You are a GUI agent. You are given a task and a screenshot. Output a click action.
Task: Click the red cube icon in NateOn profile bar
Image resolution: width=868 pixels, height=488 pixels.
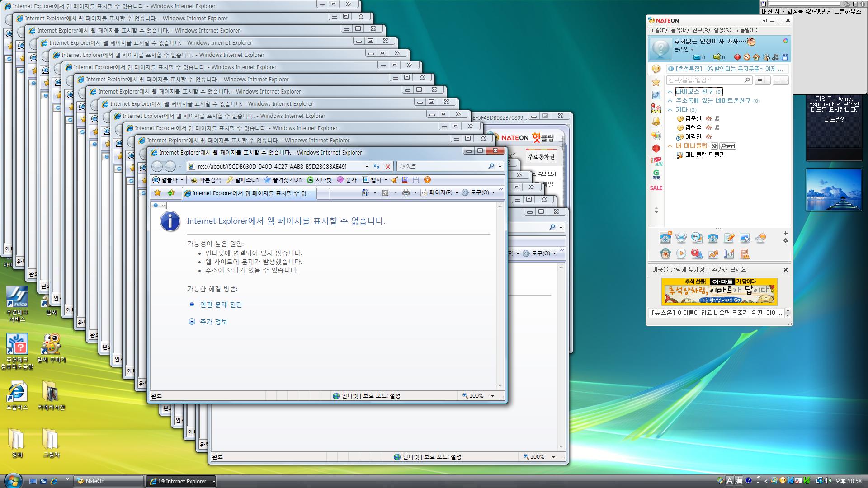[x=737, y=57]
